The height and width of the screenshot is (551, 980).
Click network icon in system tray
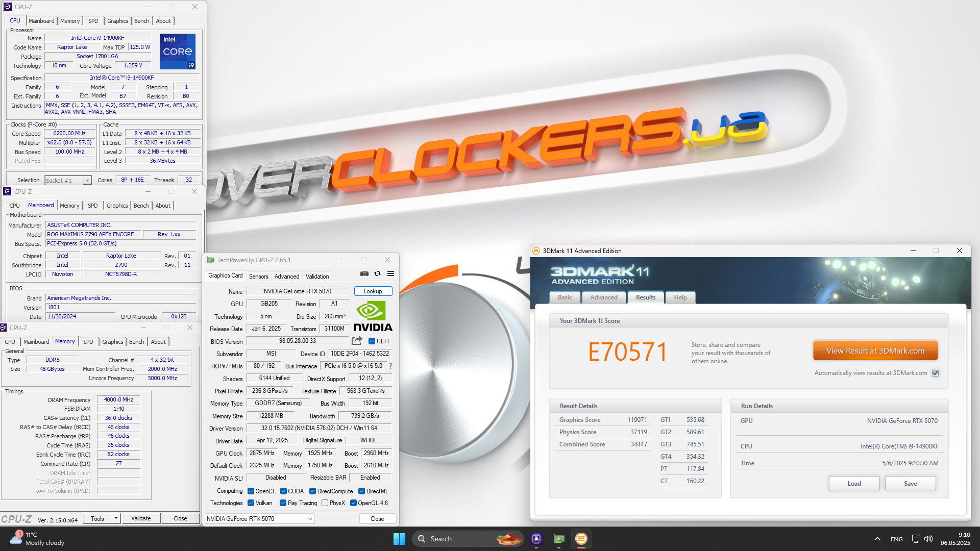click(x=916, y=539)
